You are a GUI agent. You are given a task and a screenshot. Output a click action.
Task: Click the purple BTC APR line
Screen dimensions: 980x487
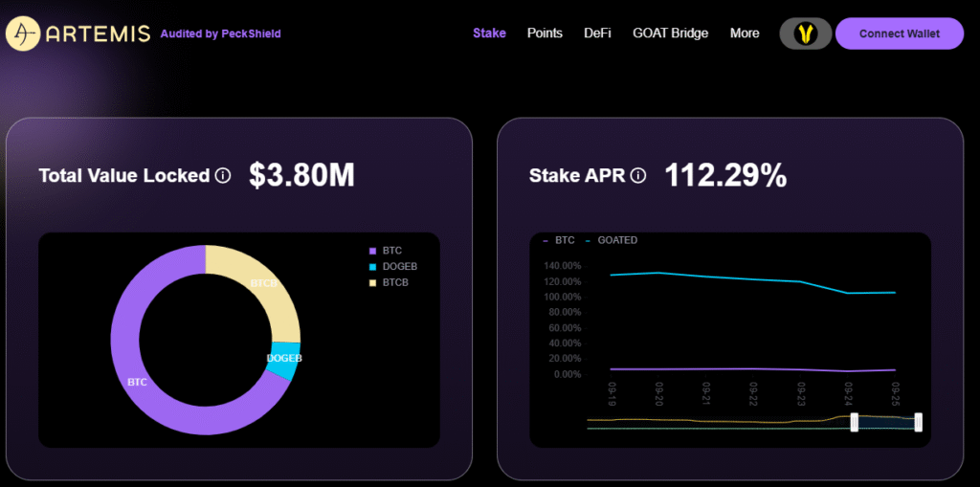pos(753,369)
